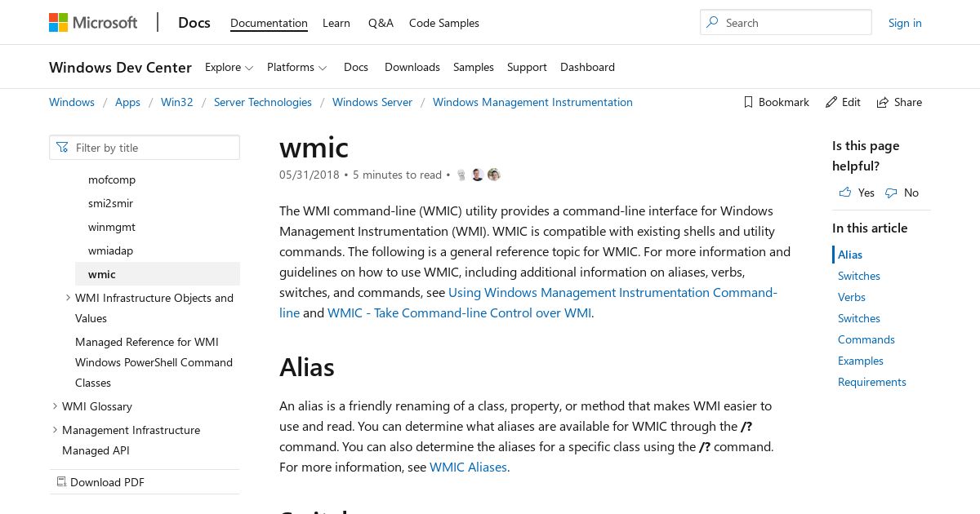The image size is (980, 514).
Task: Expand the Explore dropdown
Action: tap(229, 67)
